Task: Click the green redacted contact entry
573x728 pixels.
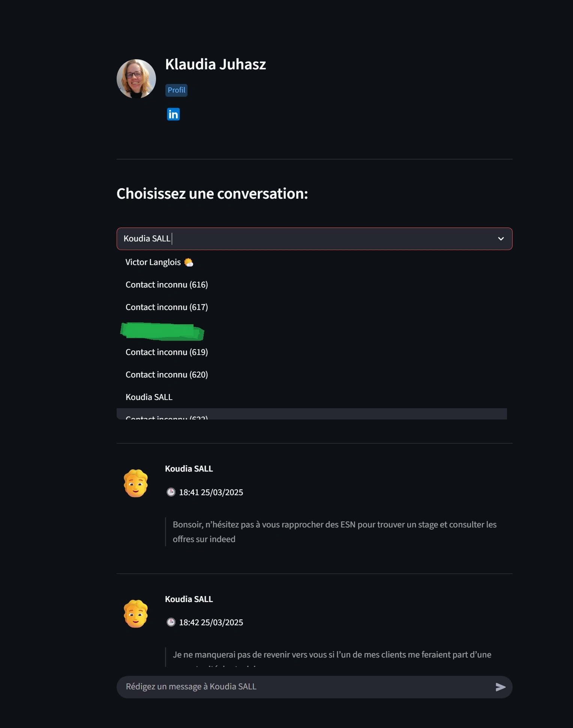Action: [162, 331]
